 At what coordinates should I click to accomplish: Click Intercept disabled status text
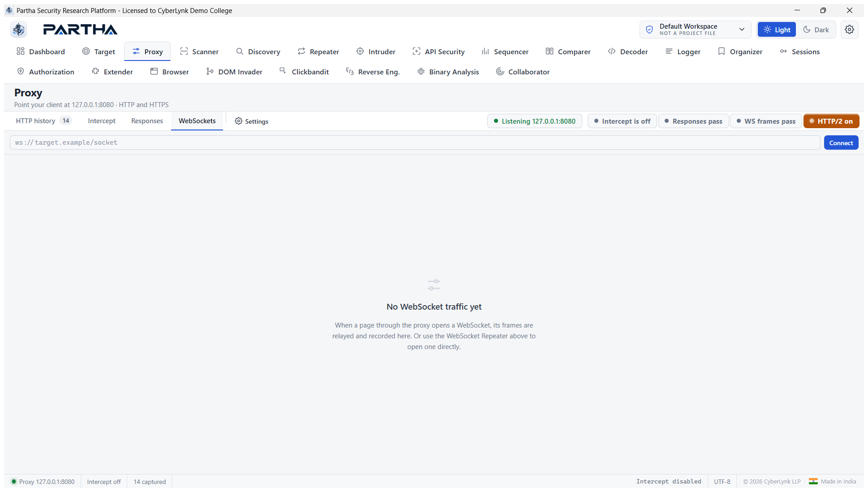(x=669, y=481)
